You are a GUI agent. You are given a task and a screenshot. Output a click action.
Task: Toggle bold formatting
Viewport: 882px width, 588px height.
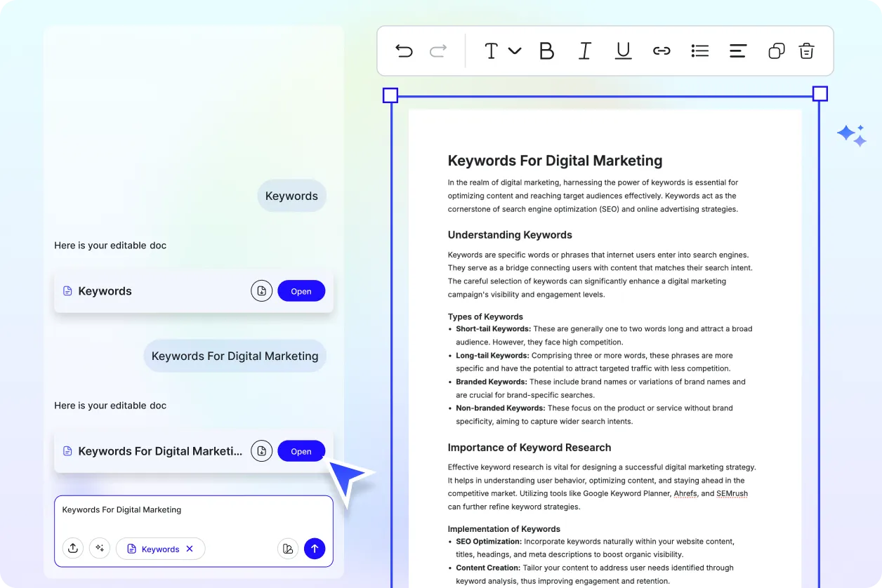546,51
